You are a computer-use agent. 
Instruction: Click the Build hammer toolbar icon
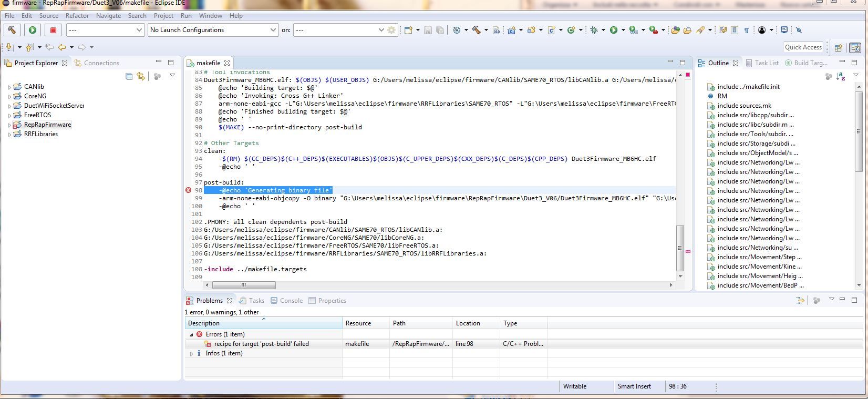pyautogui.click(x=477, y=30)
